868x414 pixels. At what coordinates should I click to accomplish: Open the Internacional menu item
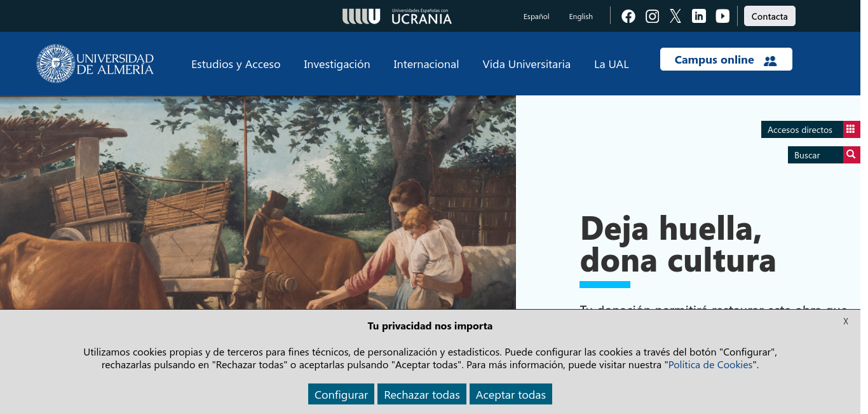[426, 64]
